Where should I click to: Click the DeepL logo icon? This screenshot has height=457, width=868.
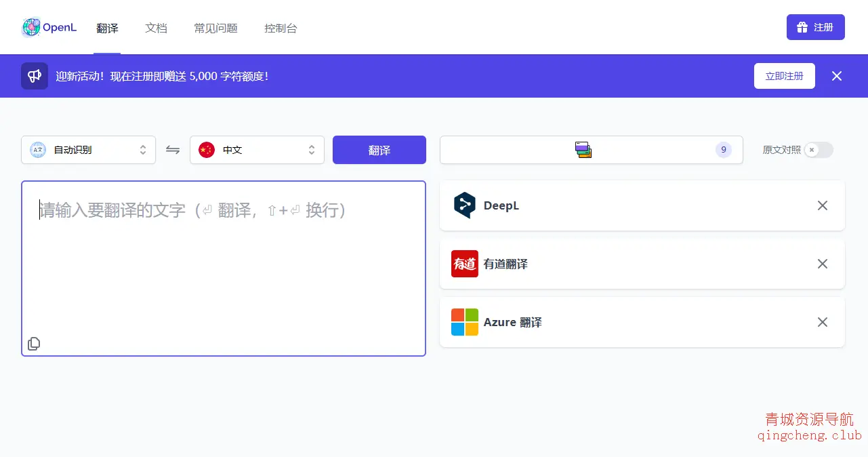pyautogui.click(x=464, y=205)
